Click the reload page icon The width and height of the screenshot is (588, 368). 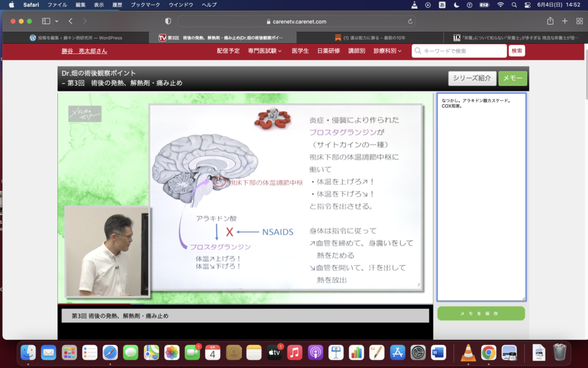(410, 21)
